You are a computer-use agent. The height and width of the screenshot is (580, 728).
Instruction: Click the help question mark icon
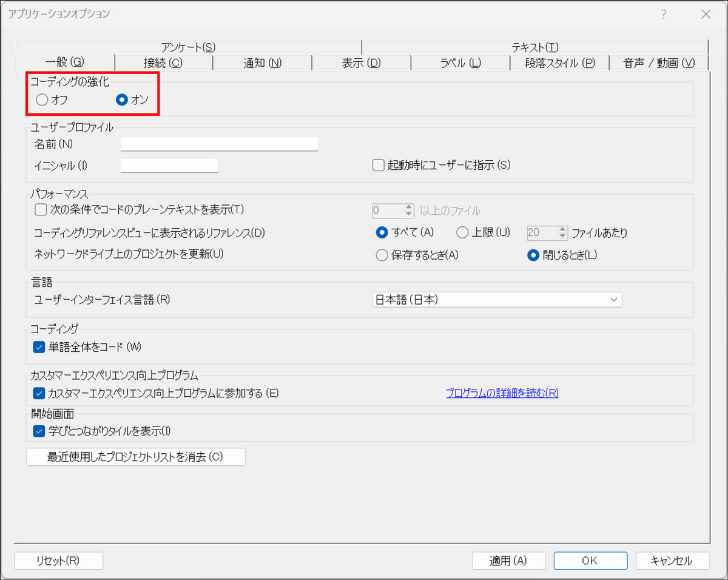click(x=664, y=14)
